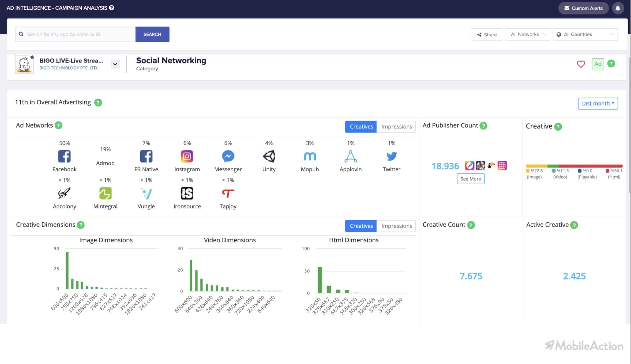Switch Creative Dimensions to Creatives view

pos(361,226)
